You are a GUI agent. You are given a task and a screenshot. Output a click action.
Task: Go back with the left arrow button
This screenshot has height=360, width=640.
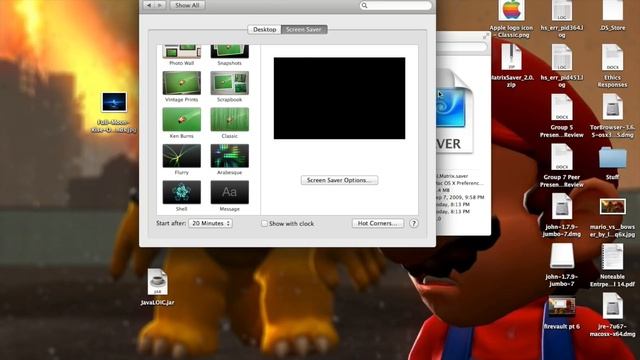point(149,5)
